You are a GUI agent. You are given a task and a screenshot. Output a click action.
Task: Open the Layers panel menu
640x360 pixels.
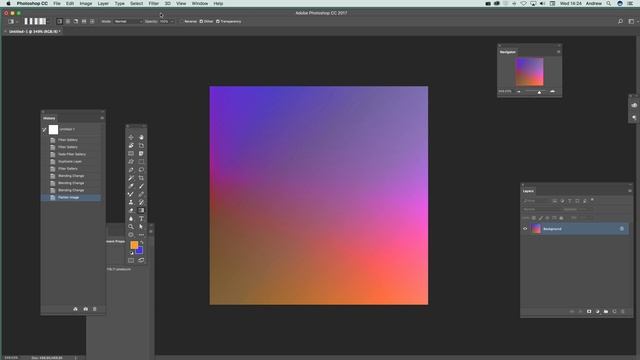point(630,191)
